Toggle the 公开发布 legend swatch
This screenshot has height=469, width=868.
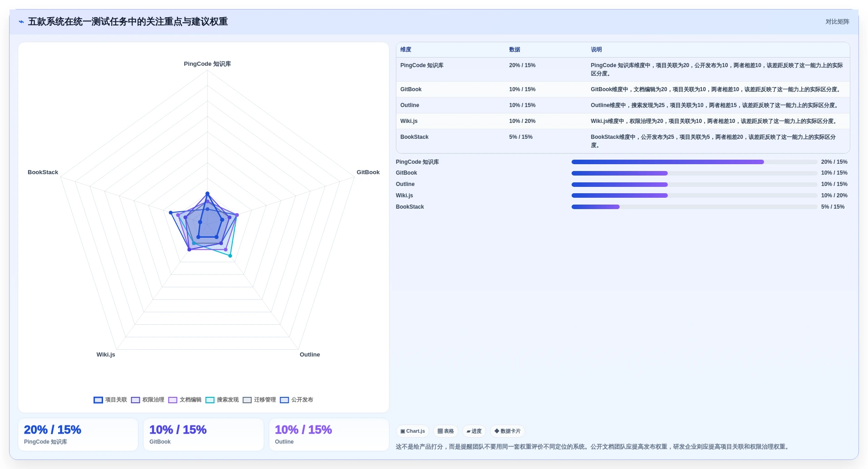coord(284,400)
